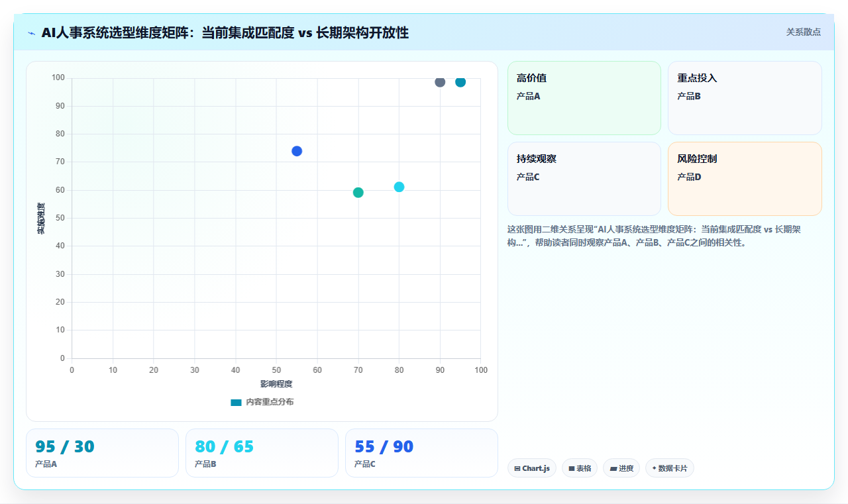
Task: Click the 95 / 30 产品A stat card
Action: tap(102, 453)
